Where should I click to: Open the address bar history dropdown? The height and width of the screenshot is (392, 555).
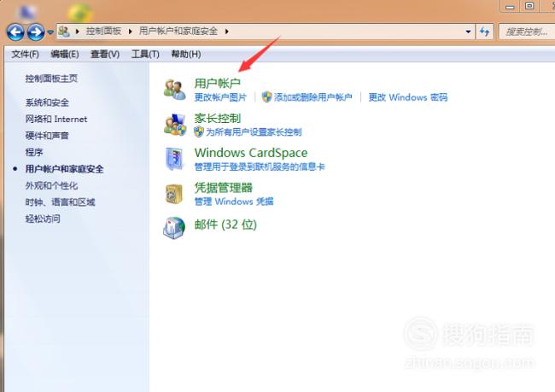[468, 32]
